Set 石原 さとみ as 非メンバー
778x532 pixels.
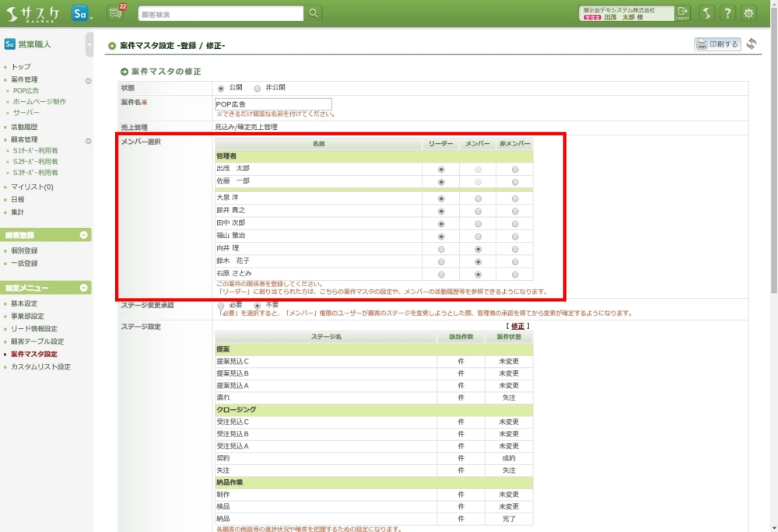[x=515, y=275]
